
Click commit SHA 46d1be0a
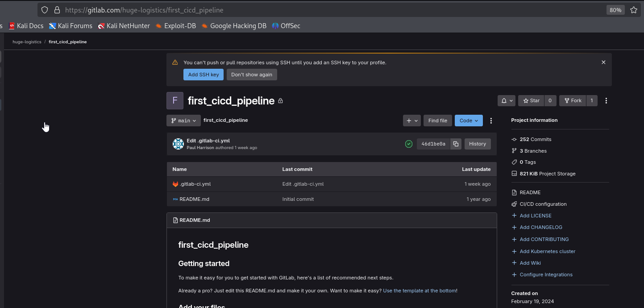(433, 144)
